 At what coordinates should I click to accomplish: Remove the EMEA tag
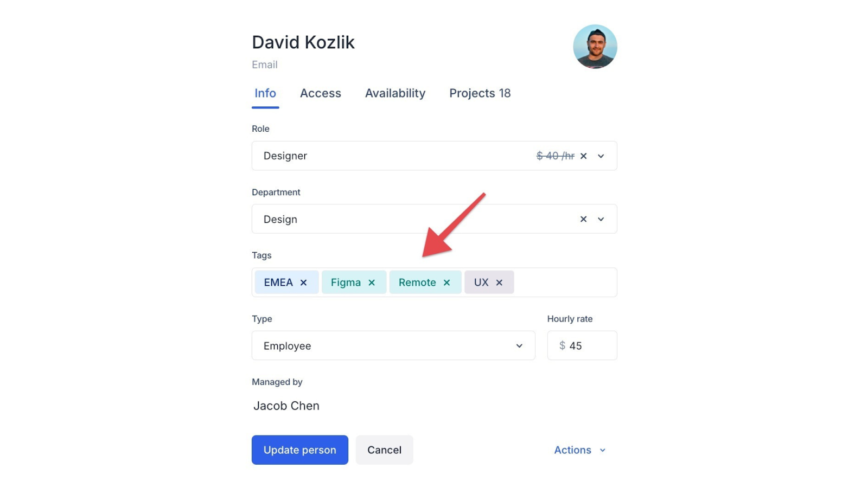pyautogui.click(x=304, y=282)
